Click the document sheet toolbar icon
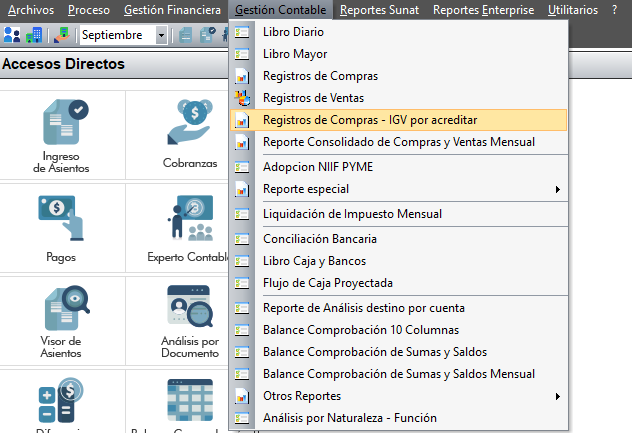This screenshot has width=632, height=433. [185, 35]
